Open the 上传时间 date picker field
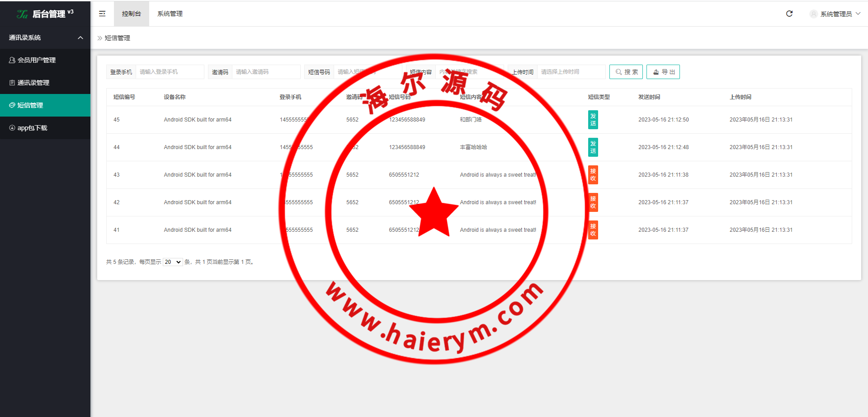This screenshot has height=417, width=868. pyautogui.click(x=571, y=72)
